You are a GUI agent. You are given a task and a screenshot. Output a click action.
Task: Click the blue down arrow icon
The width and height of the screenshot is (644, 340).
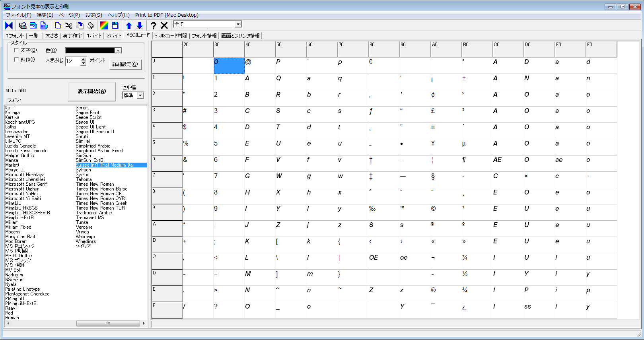[140, 25]
